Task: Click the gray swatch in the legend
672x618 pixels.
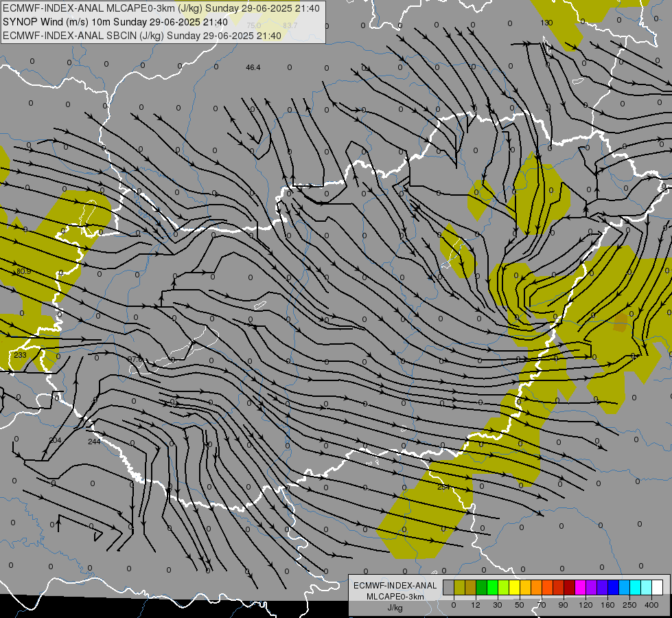Action: coord(449,587)
